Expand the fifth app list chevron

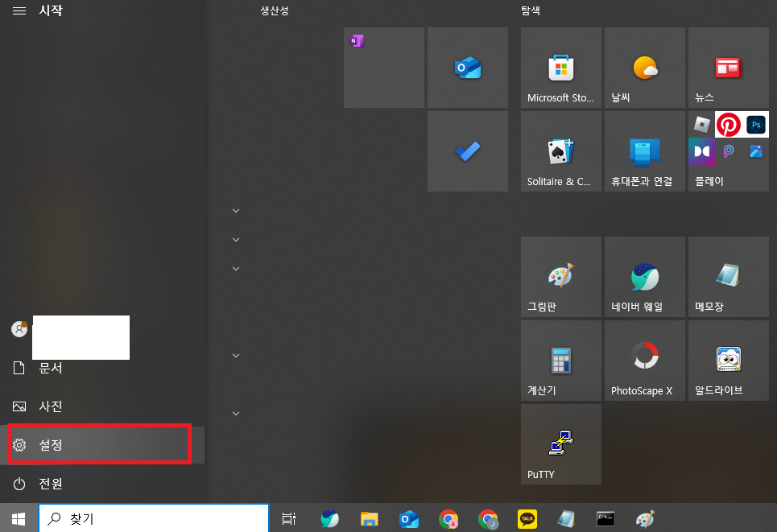tap(236, 414)
